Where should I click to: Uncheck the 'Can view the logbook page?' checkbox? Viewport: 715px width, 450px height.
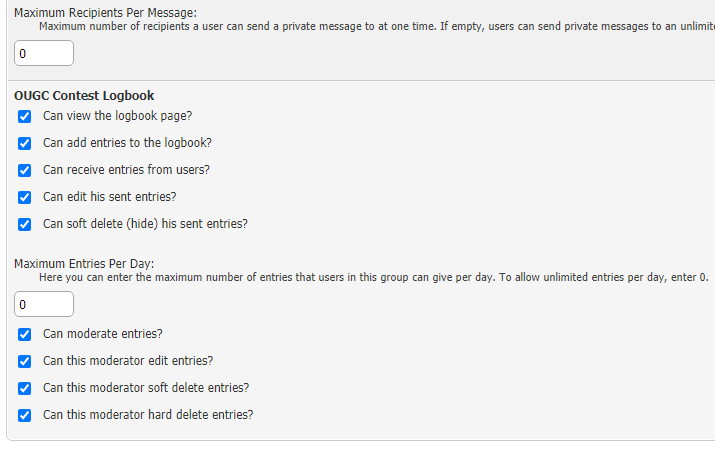coord(25,116)
